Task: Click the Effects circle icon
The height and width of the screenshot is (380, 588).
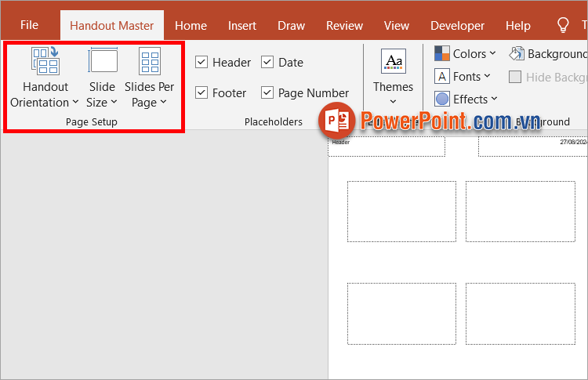Action: click(x=441, y=100)
